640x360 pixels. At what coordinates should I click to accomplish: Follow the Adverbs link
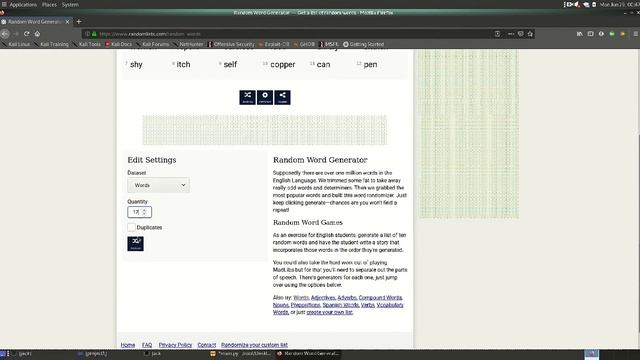click(x=347, y=298)
